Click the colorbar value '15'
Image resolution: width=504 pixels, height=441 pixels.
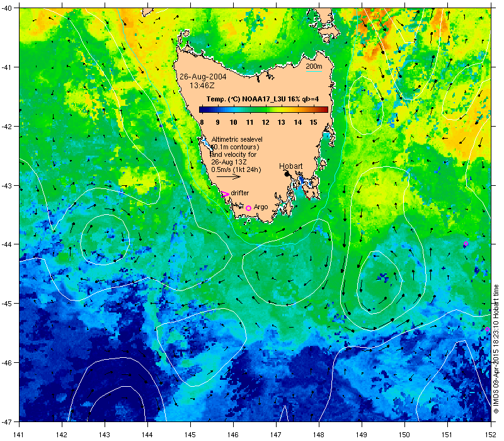pos(313,122)
